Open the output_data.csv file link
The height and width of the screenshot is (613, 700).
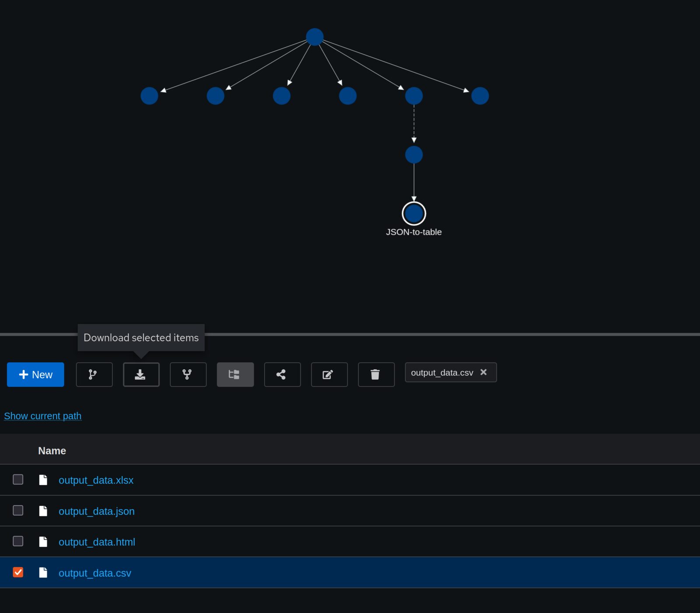[95, 573]
